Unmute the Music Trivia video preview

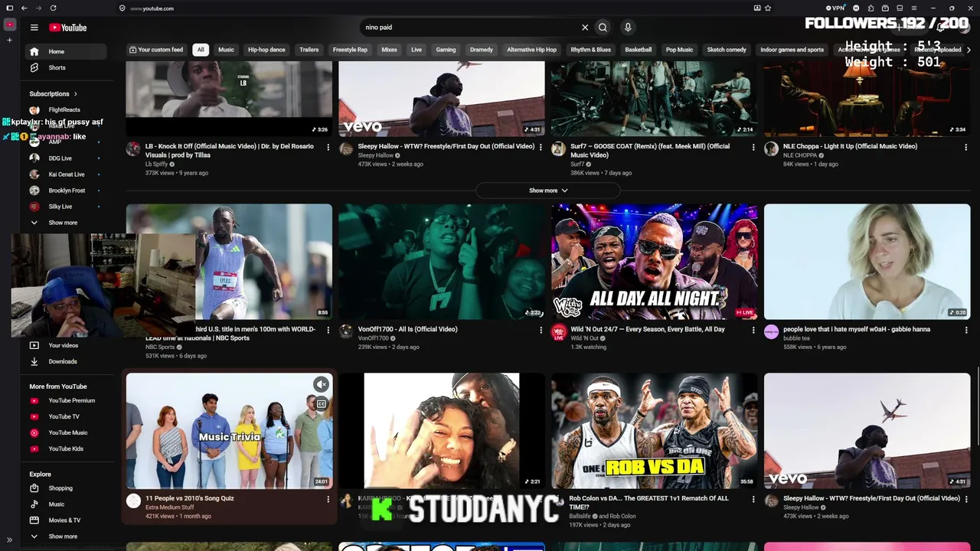pos(322,384)
